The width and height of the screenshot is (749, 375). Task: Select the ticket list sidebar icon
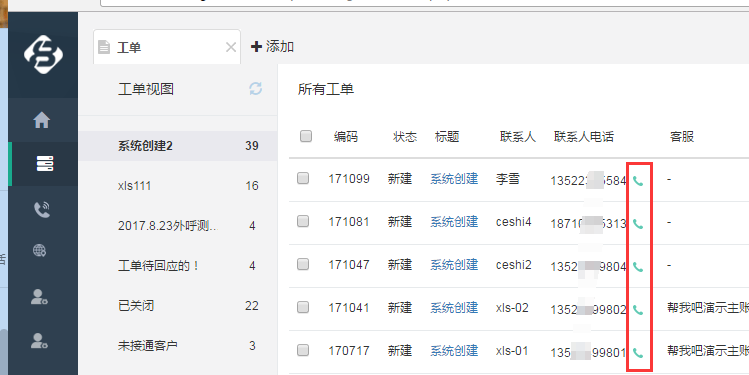pyautogui.click(x=45, y=164)
